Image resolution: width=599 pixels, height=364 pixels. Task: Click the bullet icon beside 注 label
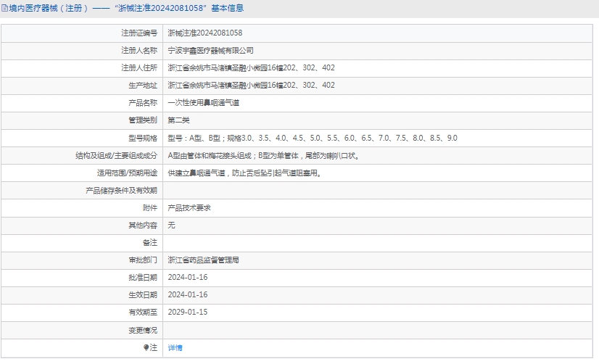pyautogui.click(x=146, y=347)
